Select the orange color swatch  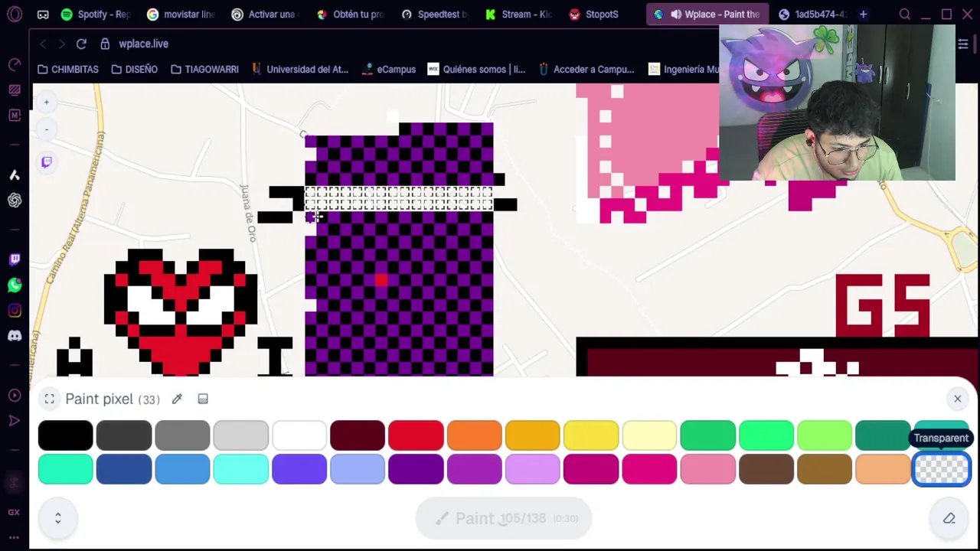click(x=474, y=435)
